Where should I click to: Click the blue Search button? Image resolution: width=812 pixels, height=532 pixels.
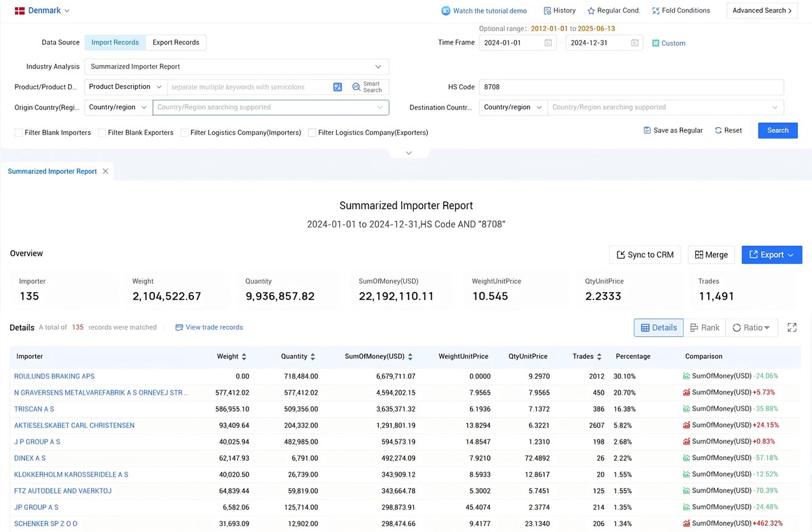pos(777,130)
